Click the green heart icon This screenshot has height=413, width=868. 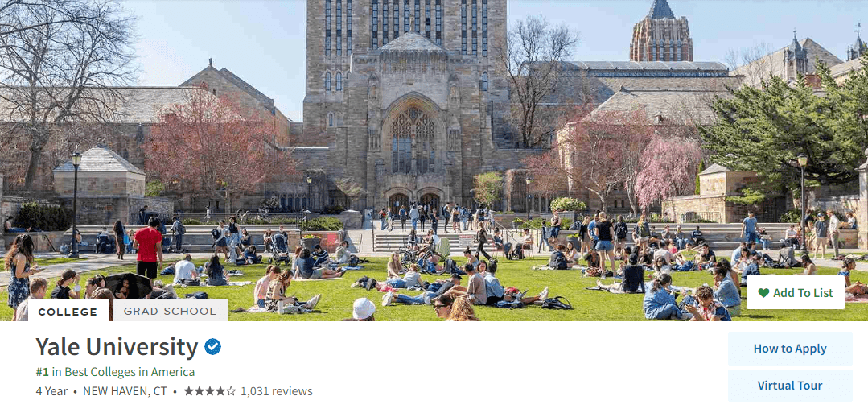(763, 293)
